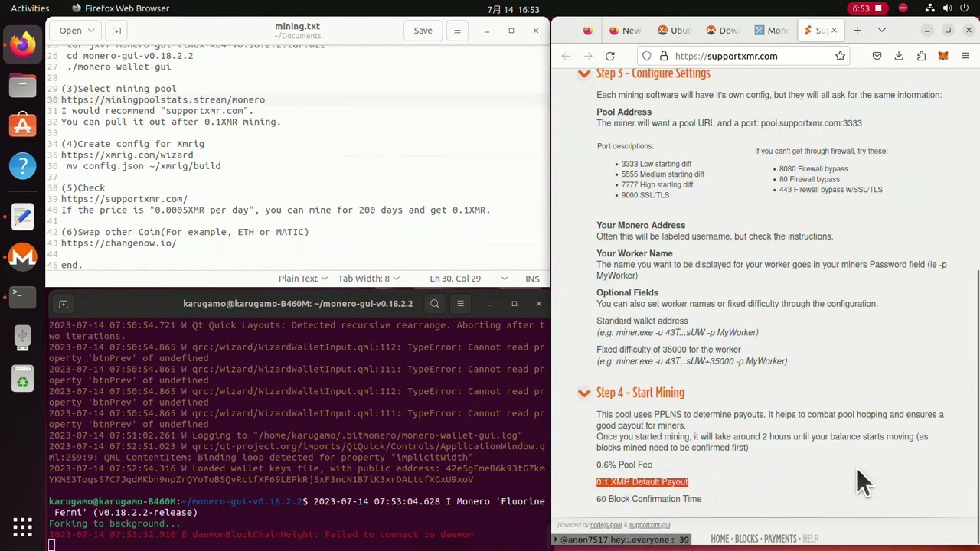The height and width of the screenshot is (551, 980).
Task: Open Firefox Web Browser app menu
Action: [x=120, y=8]
